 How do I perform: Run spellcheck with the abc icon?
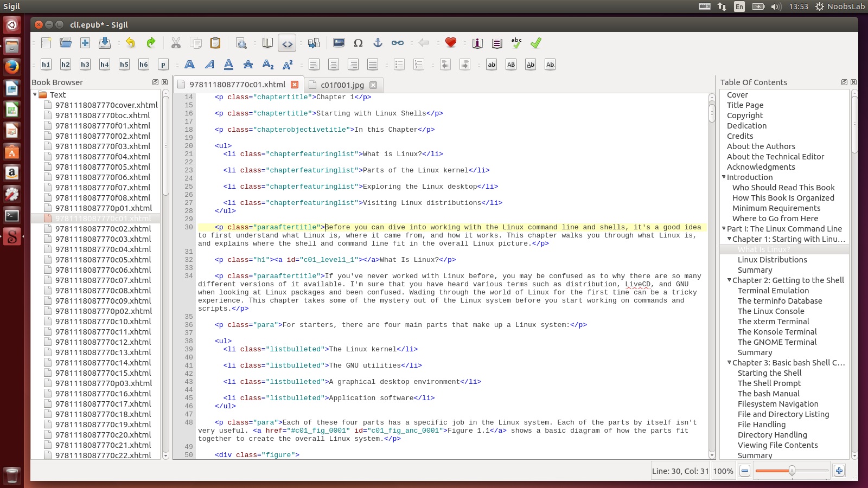[516, 43]
